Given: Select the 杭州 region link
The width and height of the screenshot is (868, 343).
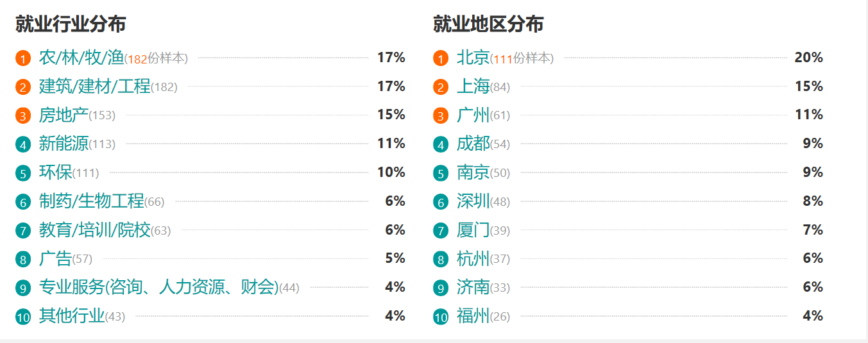Looking at the screenshot, I should 473,258.
